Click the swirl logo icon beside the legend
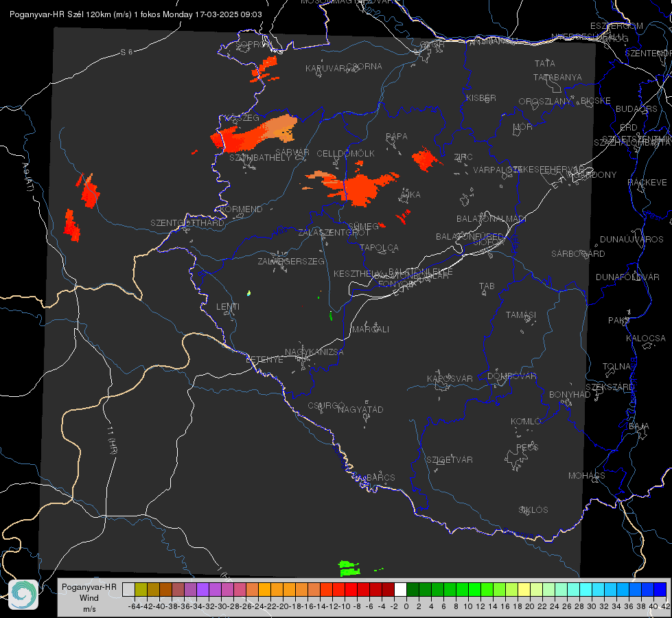This screenshot has width=672, height=618. pos(23,595)
